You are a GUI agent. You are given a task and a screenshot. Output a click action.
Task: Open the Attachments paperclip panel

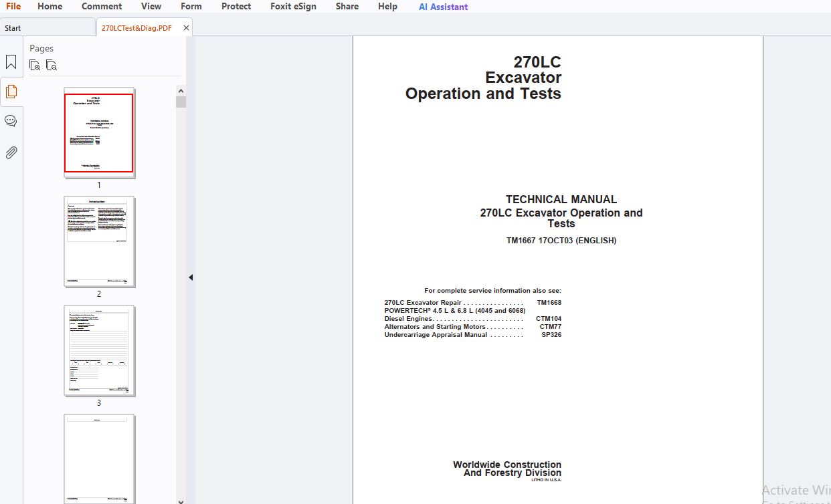(11, 152)
